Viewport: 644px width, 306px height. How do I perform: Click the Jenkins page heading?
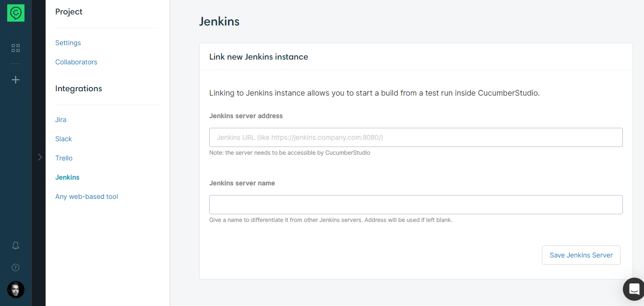click(219, 22)
